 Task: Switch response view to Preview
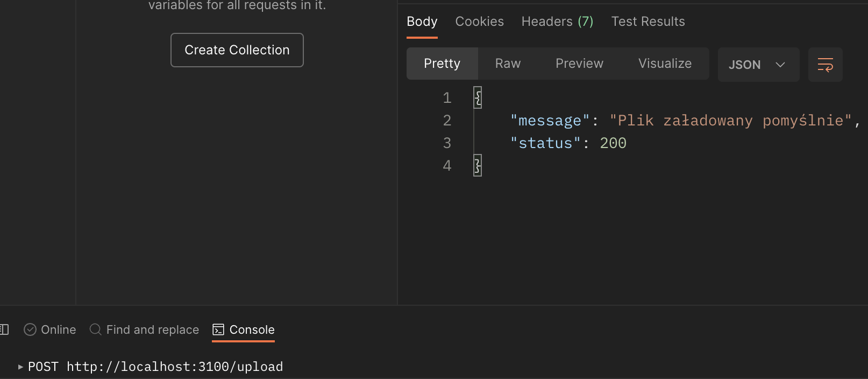579,64
